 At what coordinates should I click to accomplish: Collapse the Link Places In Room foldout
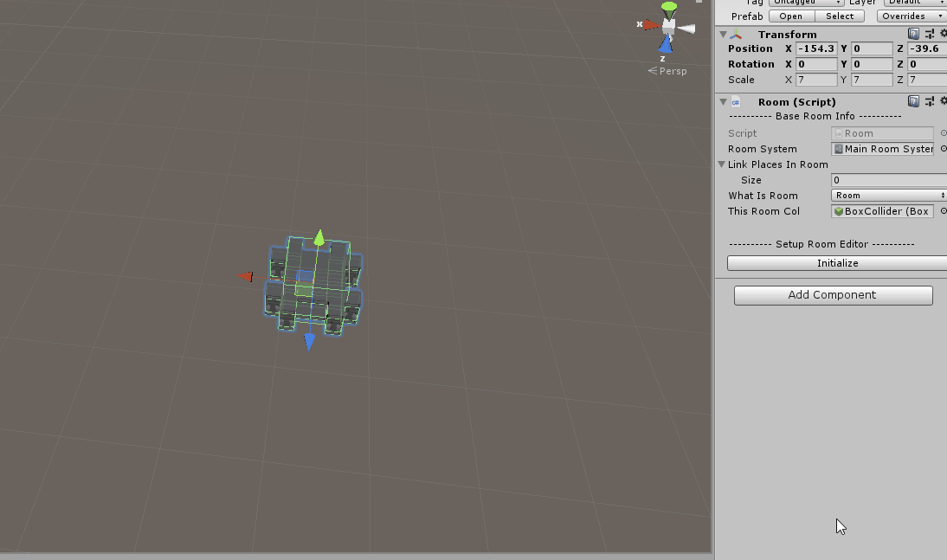click(722, 164)
